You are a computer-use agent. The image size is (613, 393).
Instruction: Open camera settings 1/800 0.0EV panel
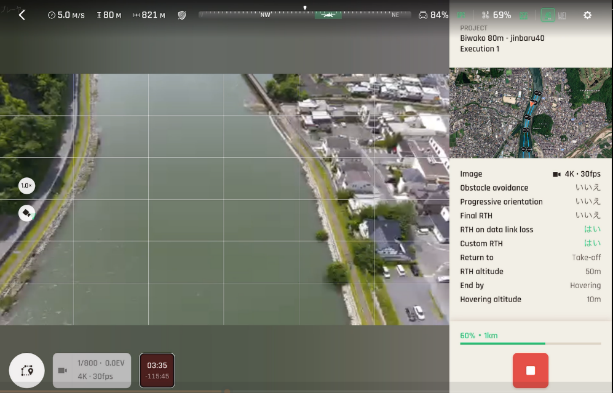[x=92, y=370]
